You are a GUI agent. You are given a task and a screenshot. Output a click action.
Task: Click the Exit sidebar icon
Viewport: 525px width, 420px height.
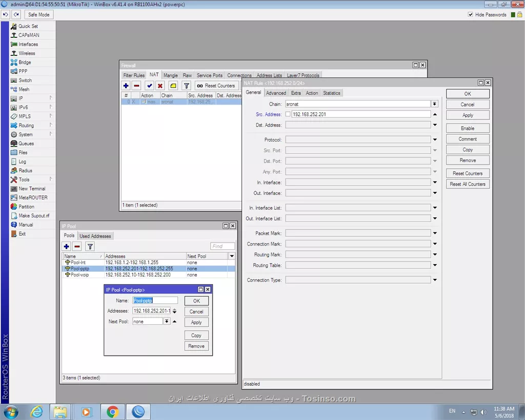point(14,234)
